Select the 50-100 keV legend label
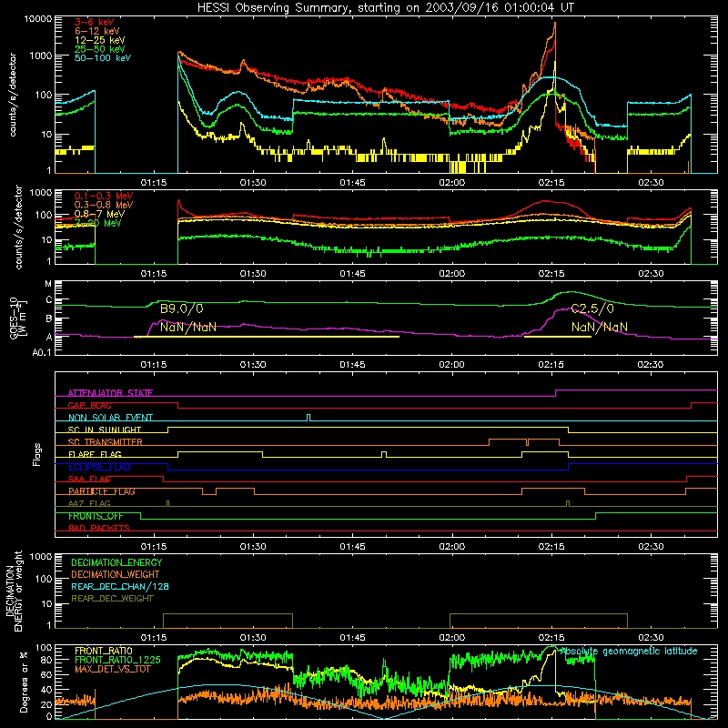728x728 pixels. pyautogui.click(x=103, y=58)
